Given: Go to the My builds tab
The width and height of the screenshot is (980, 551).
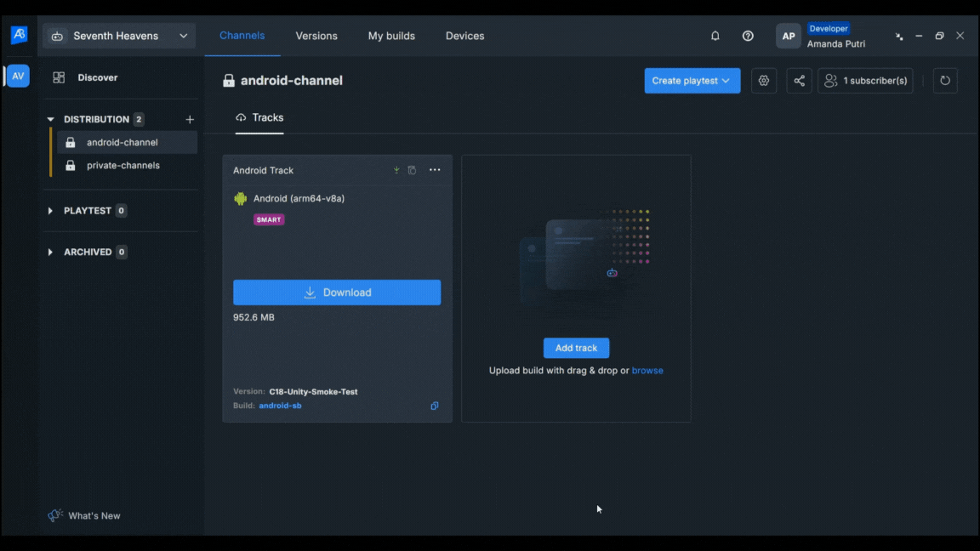Looking at the screenshot, I should (391, 36).
